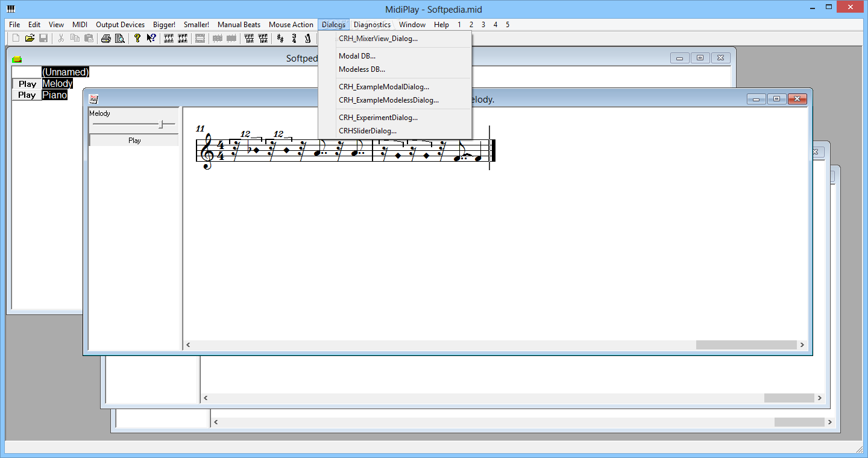Screen dimensions: 868x458
Task: Choose CRH_MixerView_Dialog... from Dialogs menu
Action: point(395,39)
